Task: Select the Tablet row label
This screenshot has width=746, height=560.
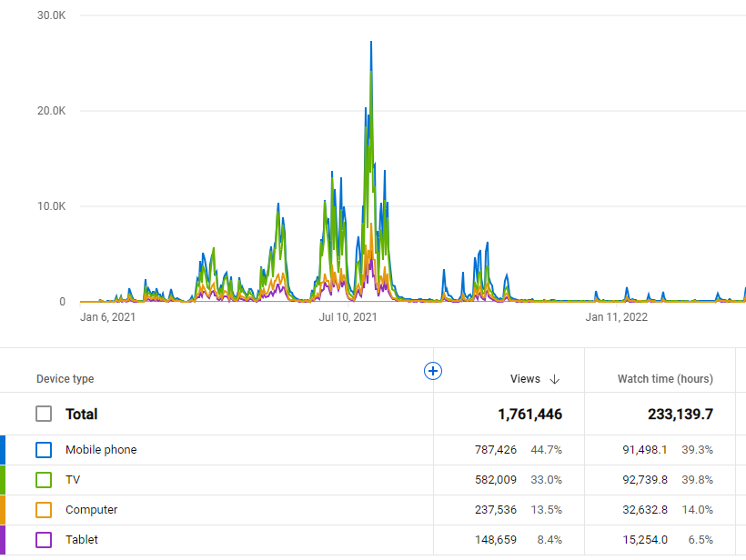Action: pos(82,540)
